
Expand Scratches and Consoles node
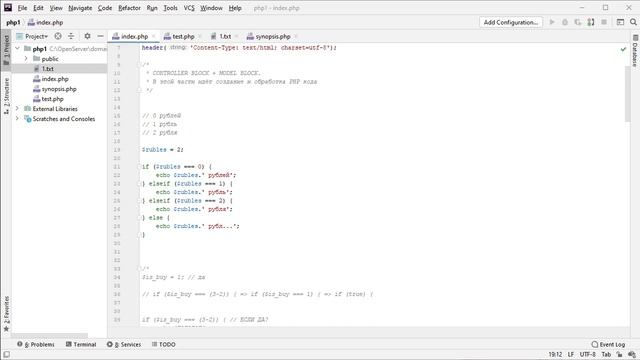pyautogui.click(x=18, y=119)
